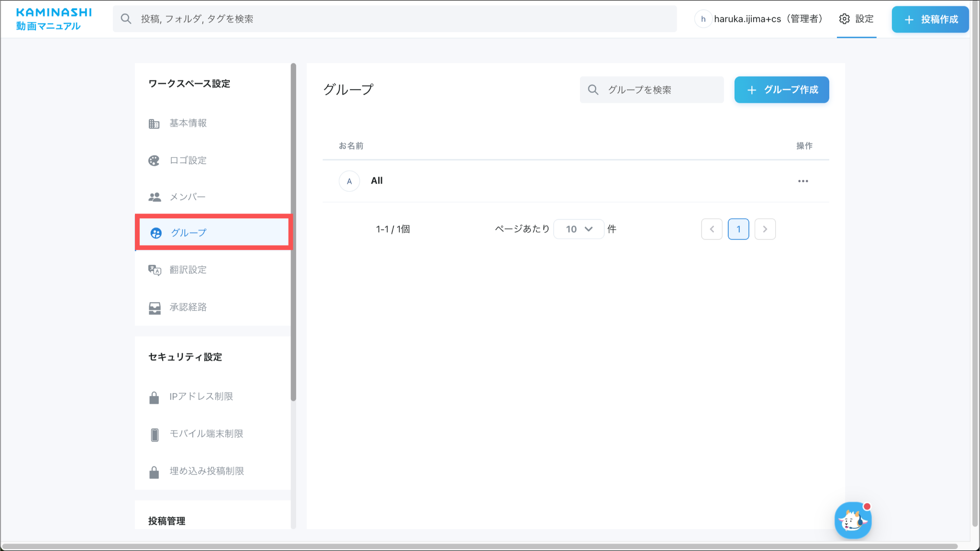Go to the next page arrow

click(765, 229)
